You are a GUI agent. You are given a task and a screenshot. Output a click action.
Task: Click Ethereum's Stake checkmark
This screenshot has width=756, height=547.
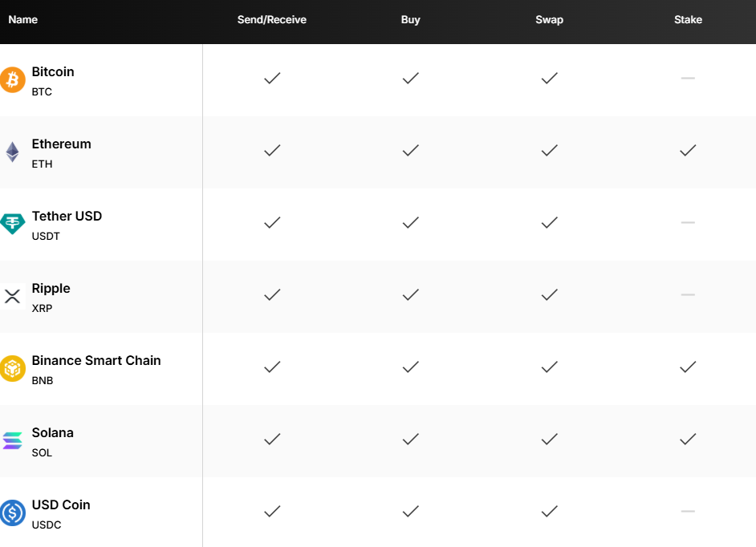coord(688,150)
